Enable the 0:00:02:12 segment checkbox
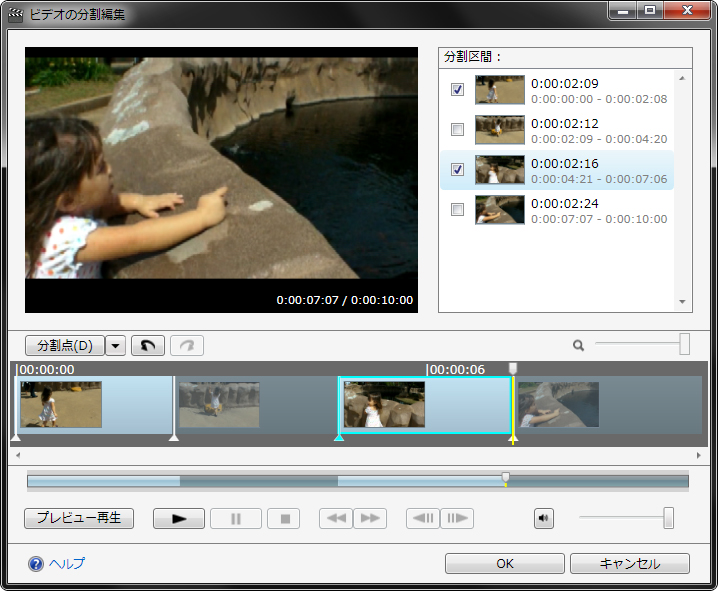The height and width of the screenshot is (591, 718). 457,130
